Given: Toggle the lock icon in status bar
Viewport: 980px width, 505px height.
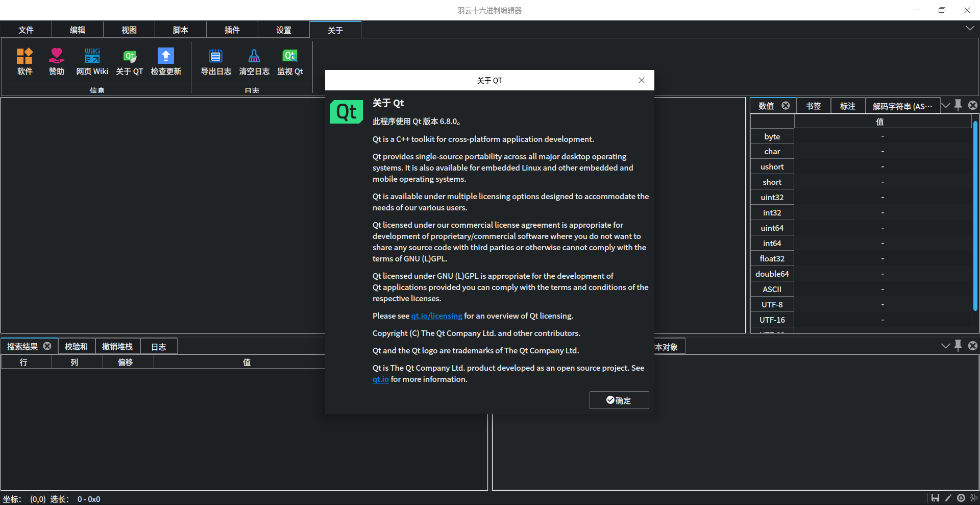Looking at the screenshot, I should (x=961, y=498).
